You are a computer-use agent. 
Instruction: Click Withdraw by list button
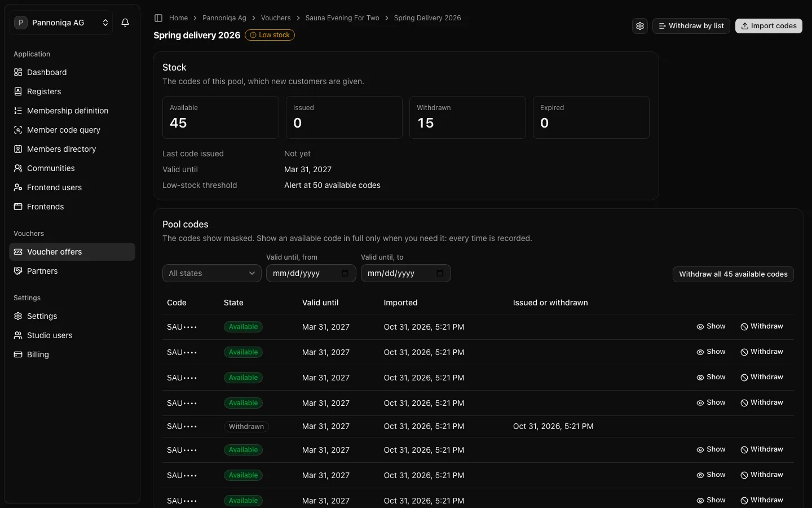[x=691, y=26]
